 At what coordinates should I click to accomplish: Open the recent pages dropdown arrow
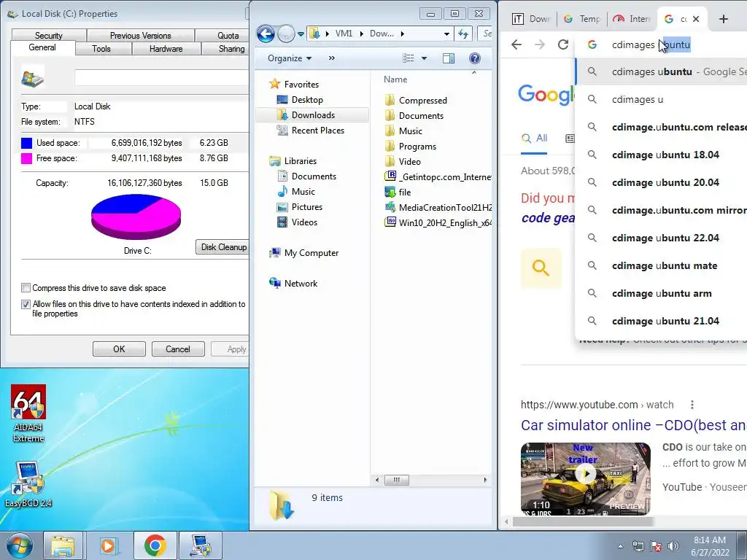click(x=301, y=34)
